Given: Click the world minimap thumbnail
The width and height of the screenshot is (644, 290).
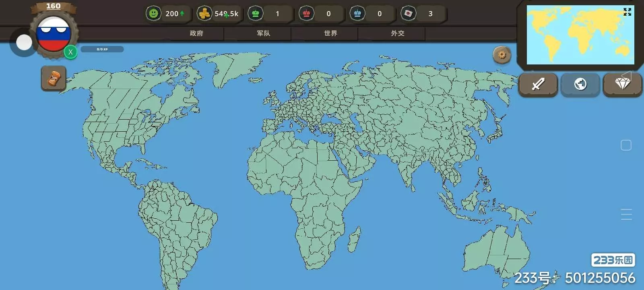Looking at the screenshot, I should [580, 35].
